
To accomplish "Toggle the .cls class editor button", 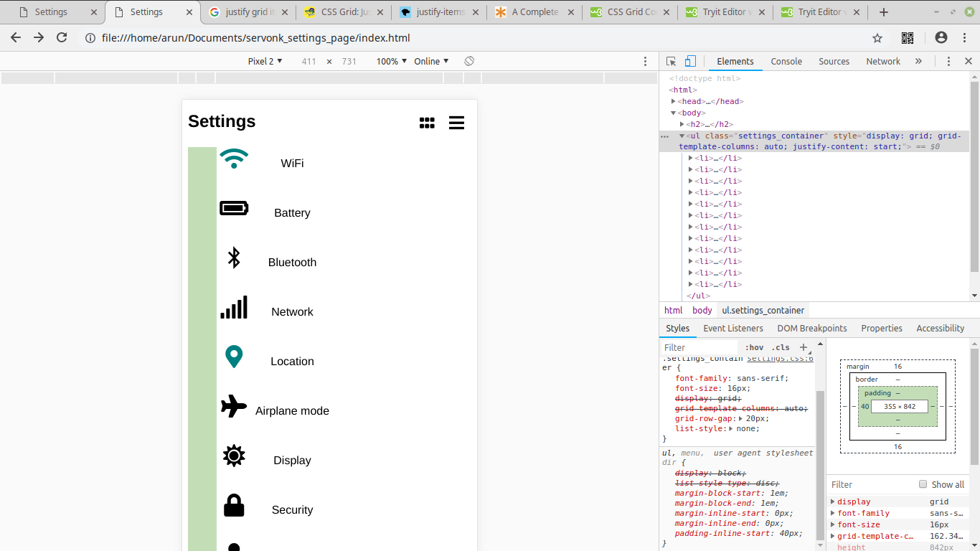I will pos(781,347).
